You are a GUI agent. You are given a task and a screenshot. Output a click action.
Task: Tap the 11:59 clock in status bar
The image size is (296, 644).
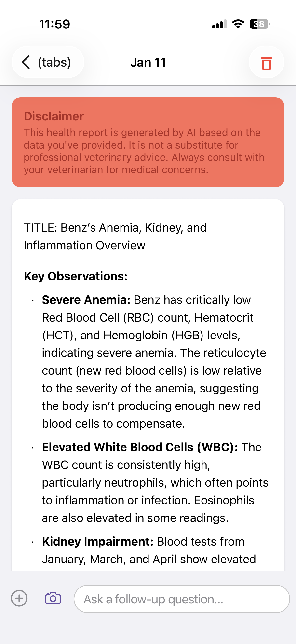click(x=54, y=24)
